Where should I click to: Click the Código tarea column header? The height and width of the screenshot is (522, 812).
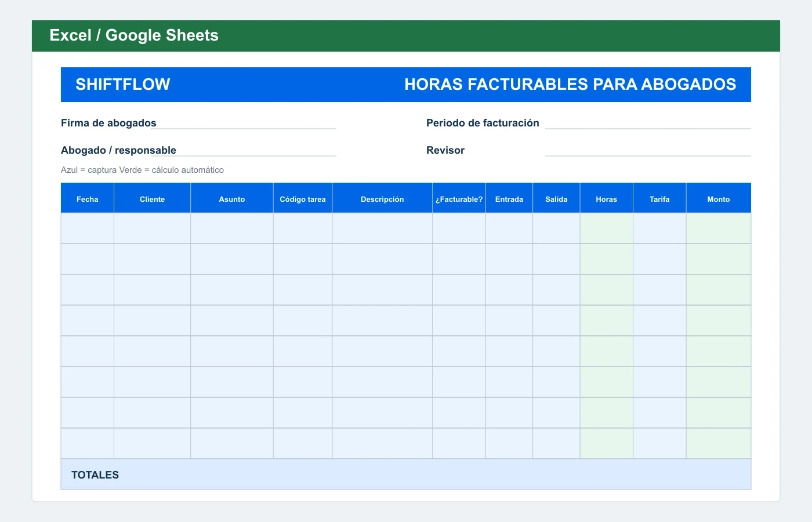pos(303,199)
